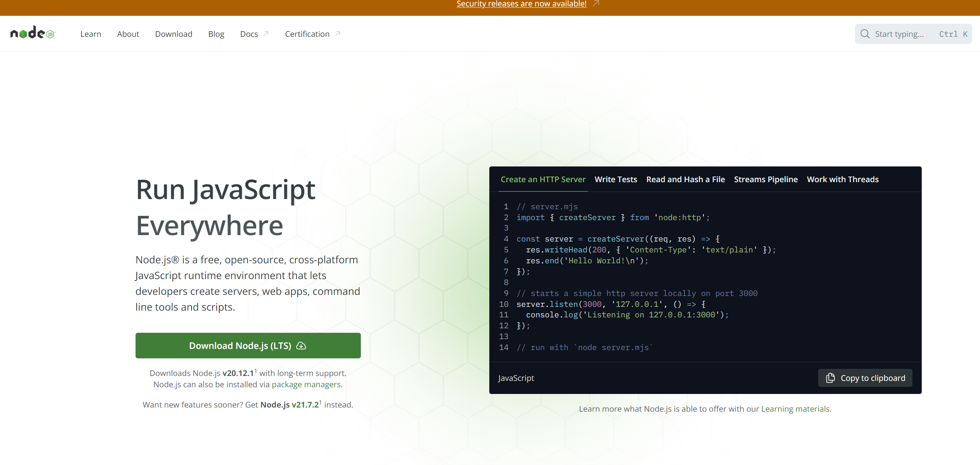Open the About page
The width and height of the screenshot is (980, 465).
pyautogui.click(x=128, y=34)
